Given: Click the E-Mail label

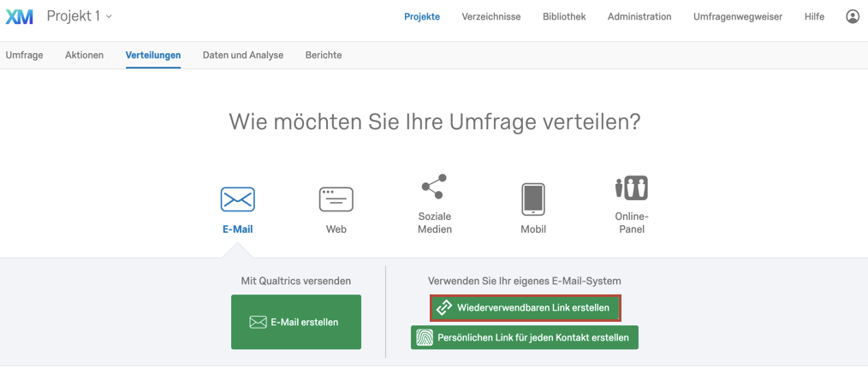Looking at the screenshot, I should [237, 229].
